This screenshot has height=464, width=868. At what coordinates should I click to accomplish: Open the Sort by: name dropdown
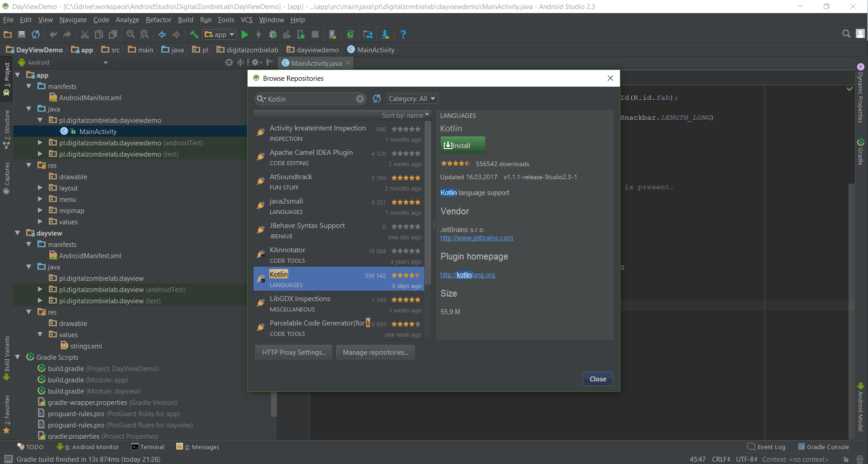(x=405, y=115)
